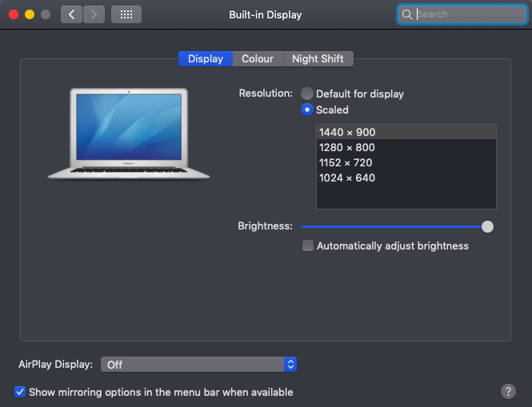The image size is (532, 407).
Task: Click the MacBook display thumbnail image
Action: (x=128, y=133)
